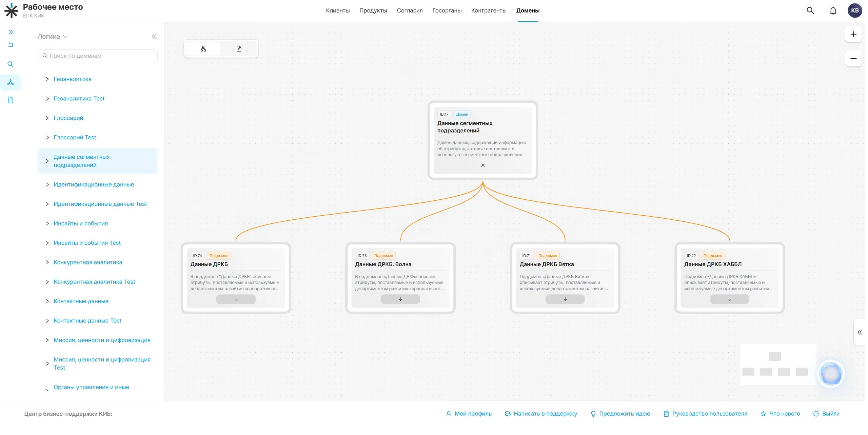Image resolution: width=868 pixels, height=435 pixels.
Task: Open the KB user avatar
Action: pyautogui.click(x=855, y=11)
